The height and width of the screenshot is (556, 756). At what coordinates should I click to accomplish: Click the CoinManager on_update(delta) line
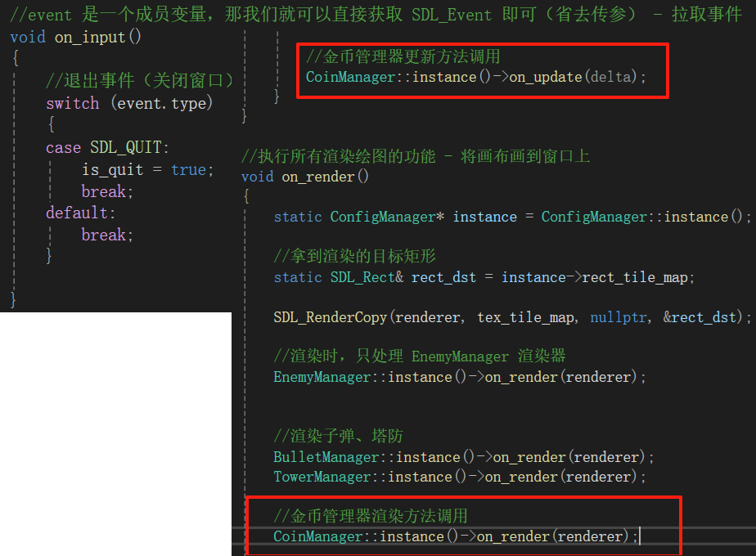pos(476,77)
